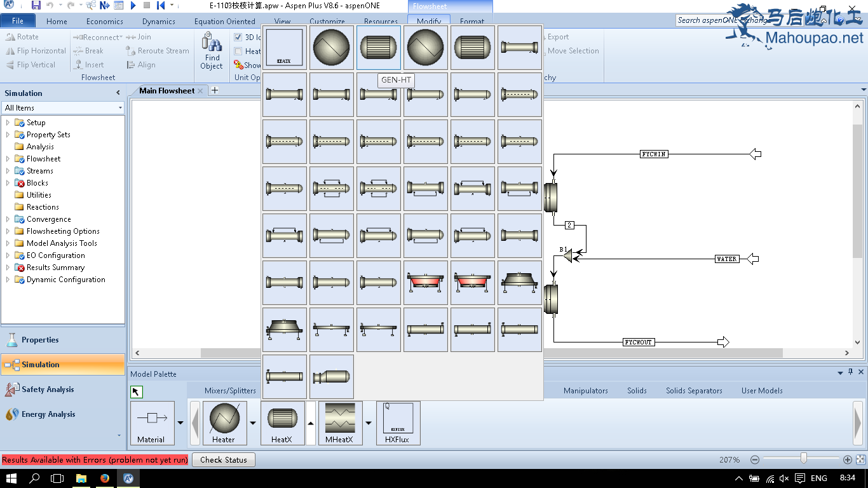
Task: Click the gray Stop square icon
Action: pos(147,5)
